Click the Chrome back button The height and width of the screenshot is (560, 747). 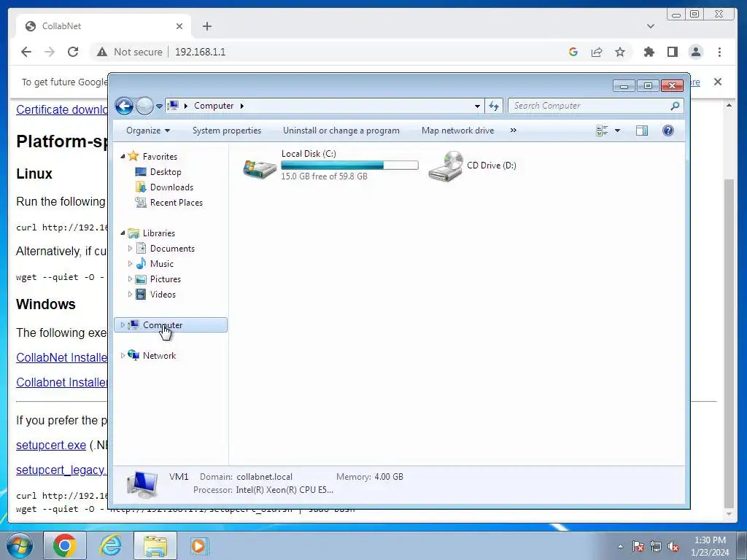tap(26, 52)
